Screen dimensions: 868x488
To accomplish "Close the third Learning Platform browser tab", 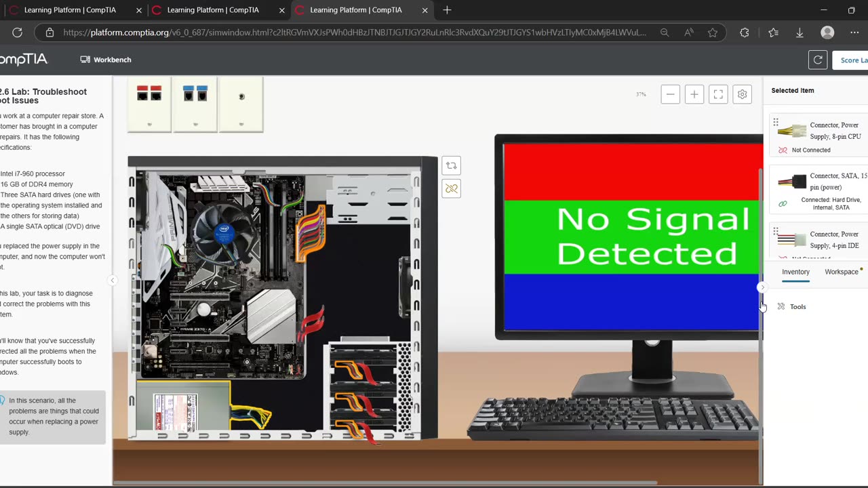I will click(425, 10).
